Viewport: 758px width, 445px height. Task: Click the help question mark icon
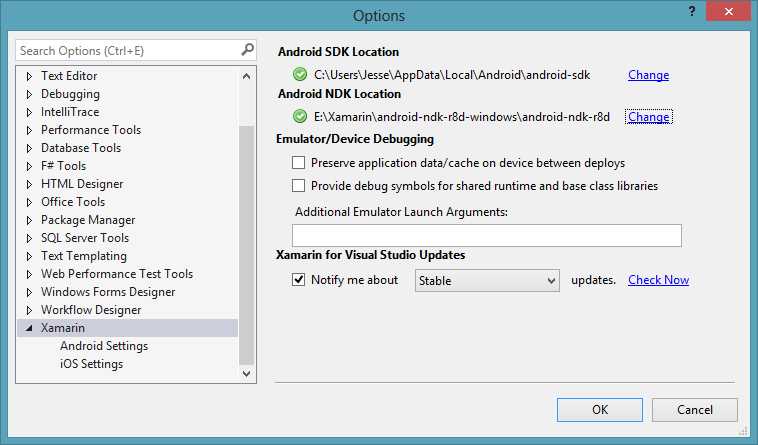click(x=692, y=11)
